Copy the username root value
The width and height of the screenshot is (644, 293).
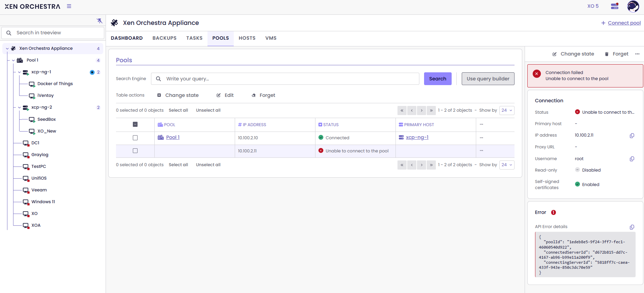click(632, 159)
